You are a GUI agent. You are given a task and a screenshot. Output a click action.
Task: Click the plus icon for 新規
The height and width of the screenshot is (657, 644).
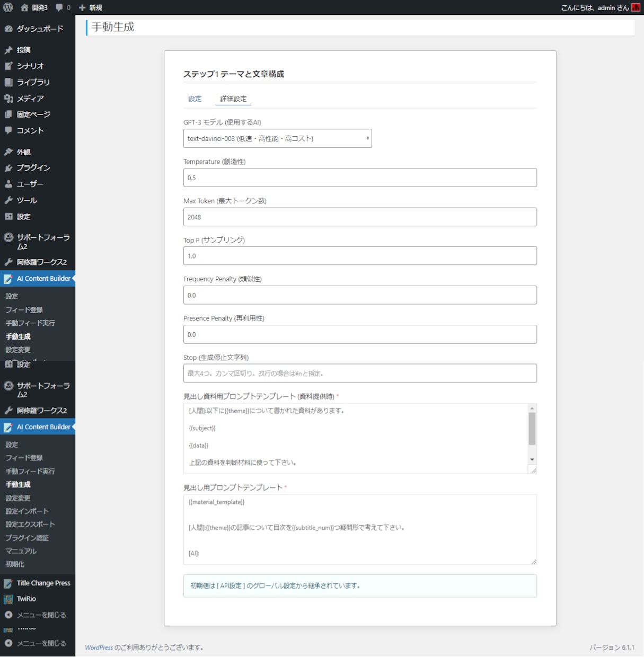[82, 7]
